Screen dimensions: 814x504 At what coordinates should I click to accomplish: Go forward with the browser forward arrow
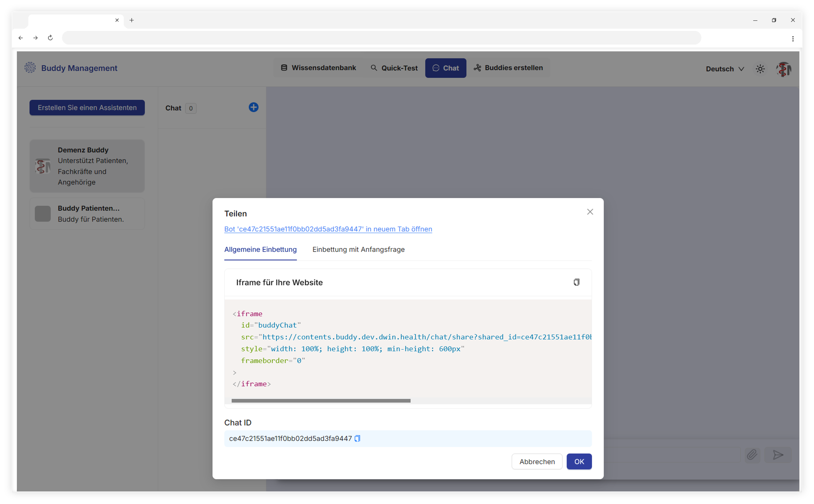point(35,38)
